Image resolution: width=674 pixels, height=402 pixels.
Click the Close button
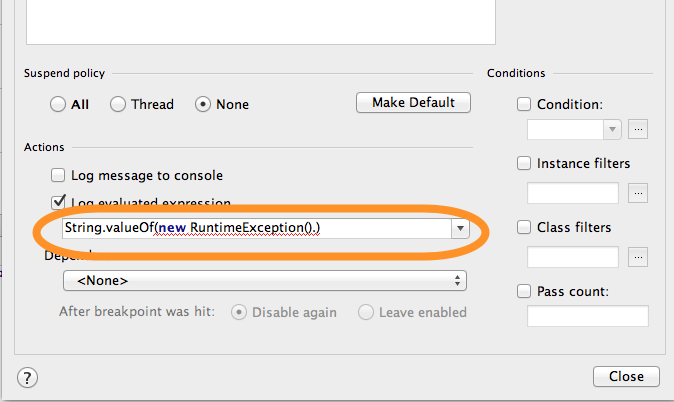[x=626, y=377]
